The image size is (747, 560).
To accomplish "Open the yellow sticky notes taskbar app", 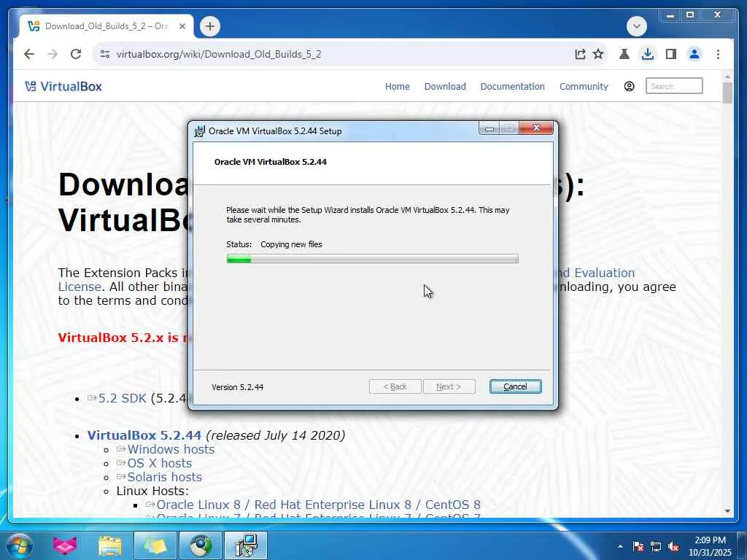I will pos(155,545).
